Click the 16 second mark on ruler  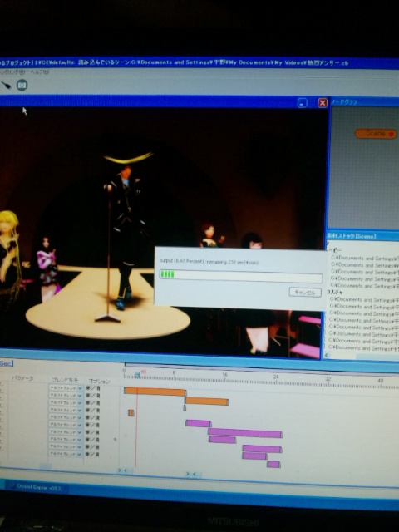pos(225,375)
